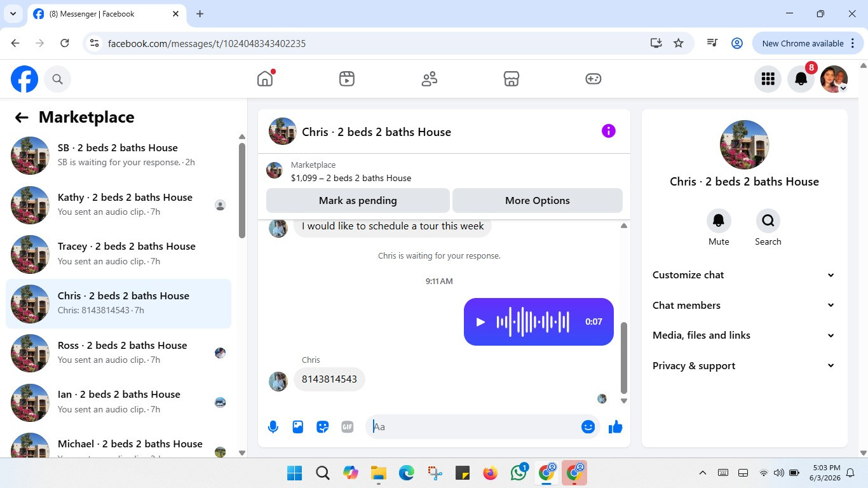Click the More Options button
Image resolution: width=868 pixels, height=488 pixels.
tap(538, 200)
